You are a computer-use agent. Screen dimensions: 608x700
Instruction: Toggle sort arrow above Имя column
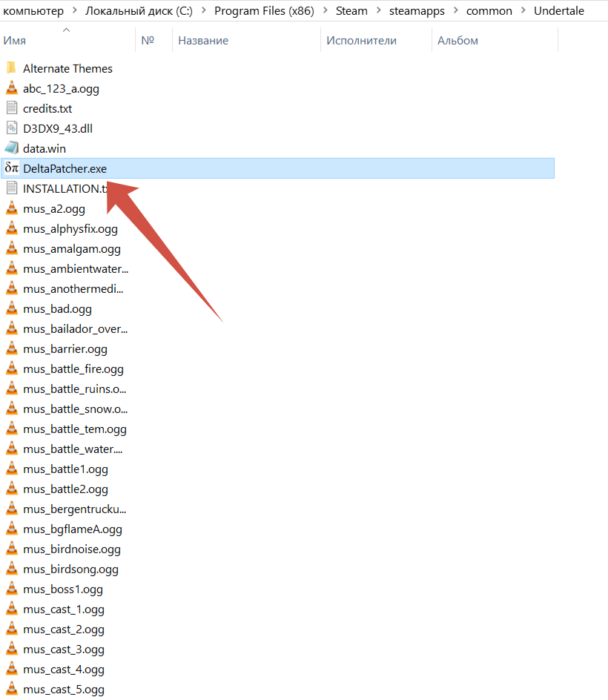coord(66,30)
